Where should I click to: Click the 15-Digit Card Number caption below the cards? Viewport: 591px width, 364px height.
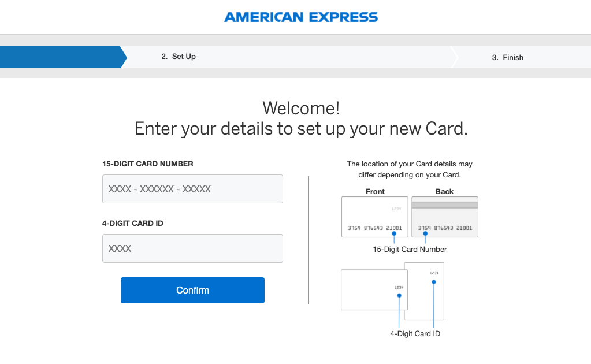point(410,249)
